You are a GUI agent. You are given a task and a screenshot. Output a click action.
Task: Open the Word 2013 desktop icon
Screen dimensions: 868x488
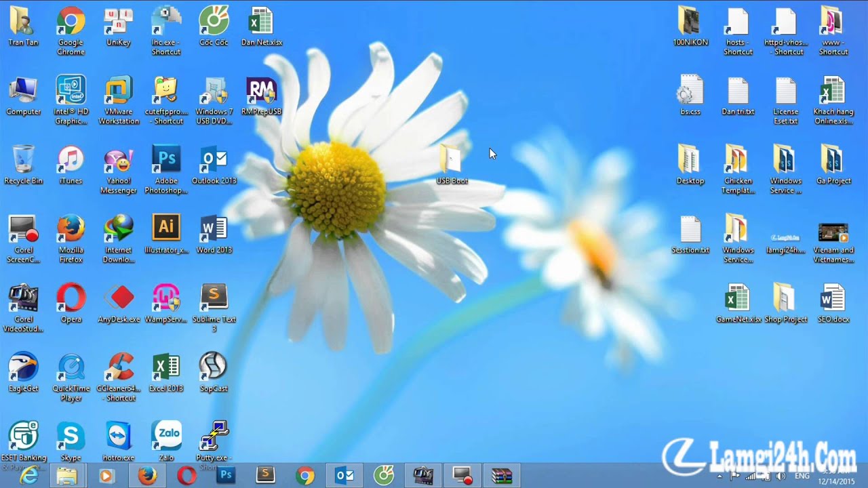214,234
